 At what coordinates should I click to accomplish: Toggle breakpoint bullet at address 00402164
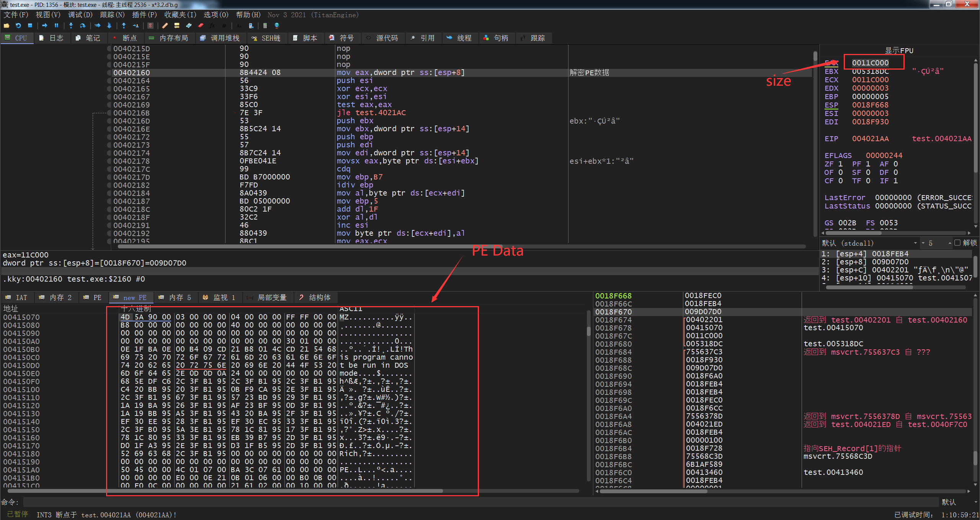109,81
